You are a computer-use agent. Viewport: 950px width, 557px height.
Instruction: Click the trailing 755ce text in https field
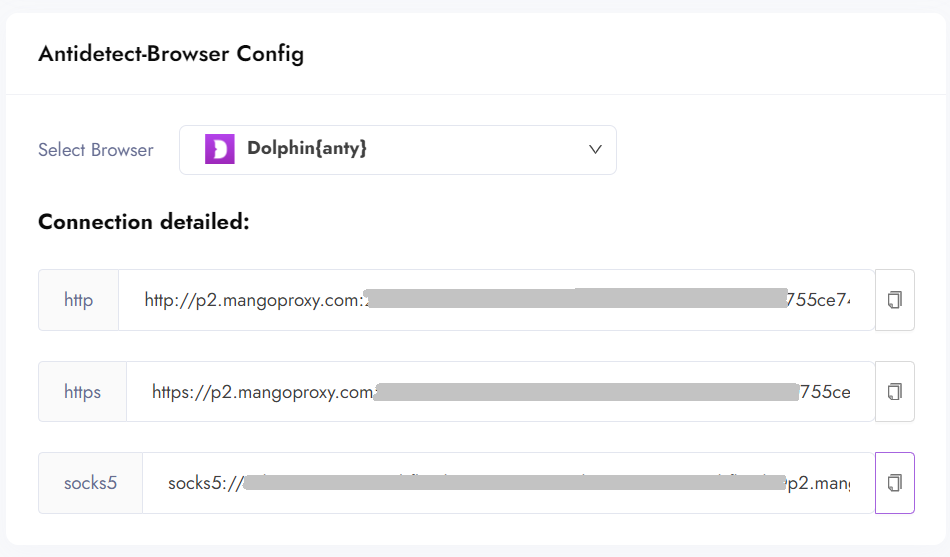pos(824,392)
